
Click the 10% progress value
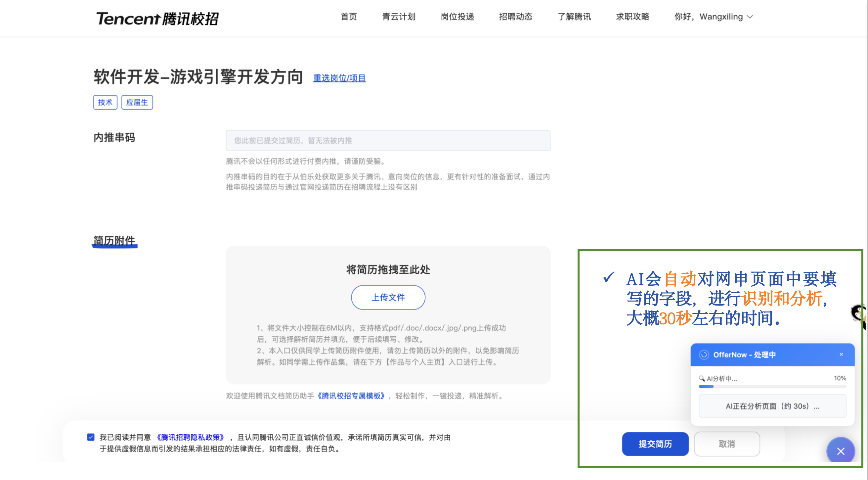tap(840, 378)
